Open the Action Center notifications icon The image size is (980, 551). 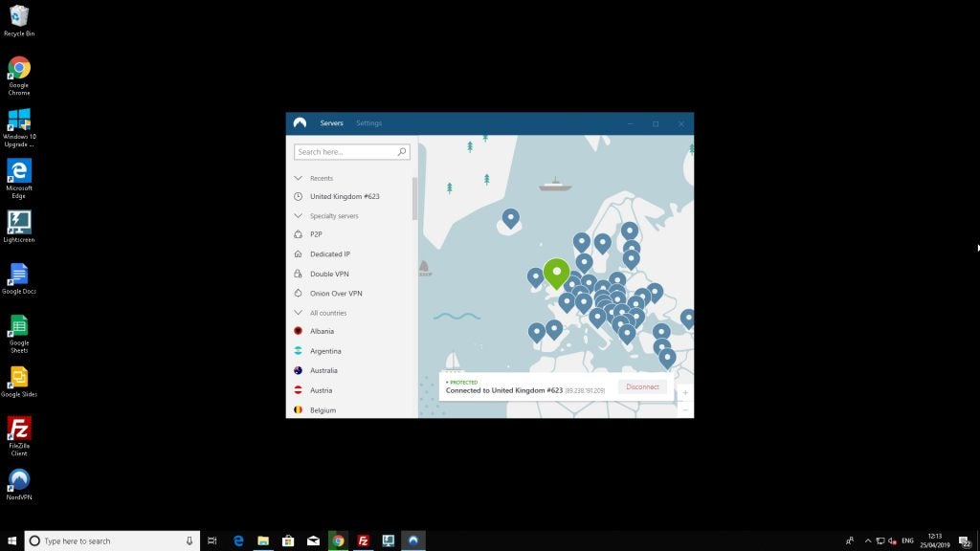[966, 541]
